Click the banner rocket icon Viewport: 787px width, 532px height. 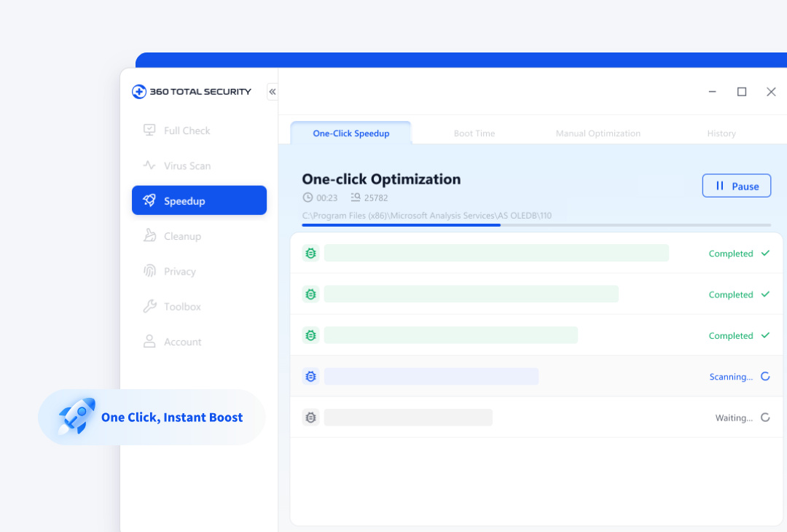click(x=77, y=415)
